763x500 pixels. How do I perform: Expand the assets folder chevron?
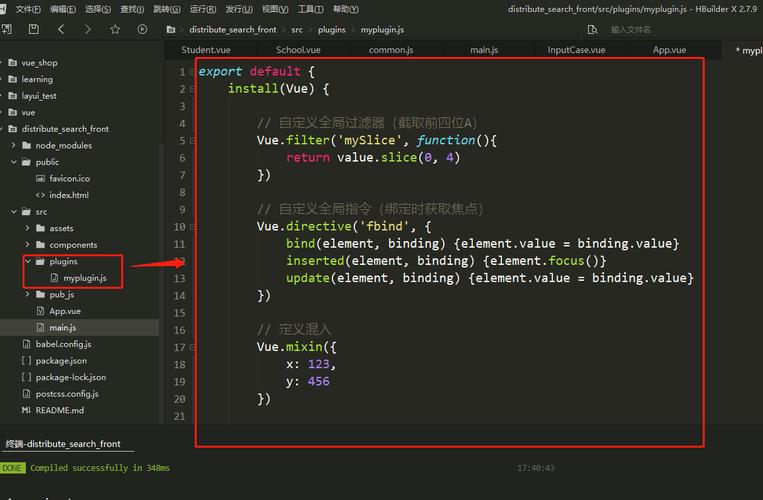(x=27, y=228)
